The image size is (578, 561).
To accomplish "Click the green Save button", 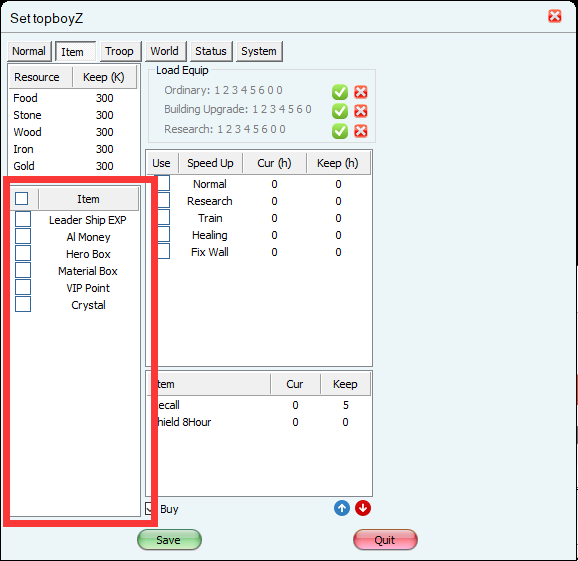I will tap(170, 540).
